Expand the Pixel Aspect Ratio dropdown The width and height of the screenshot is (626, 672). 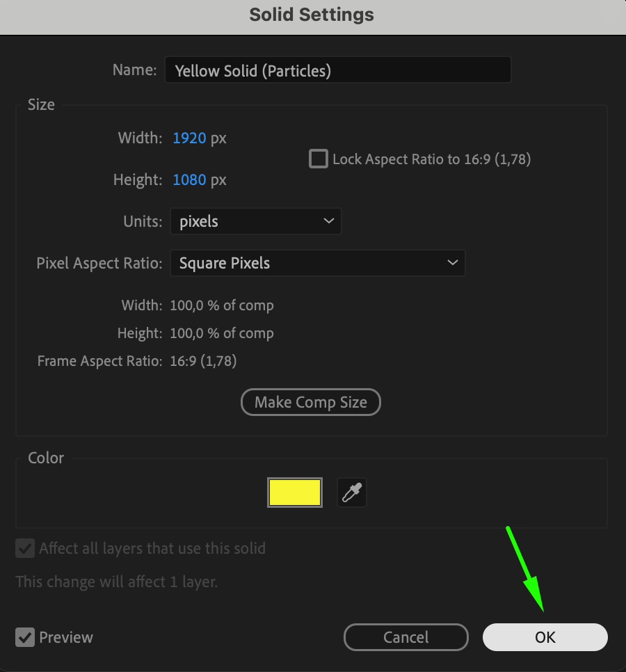pyautogui.click(x=317, y=264)
